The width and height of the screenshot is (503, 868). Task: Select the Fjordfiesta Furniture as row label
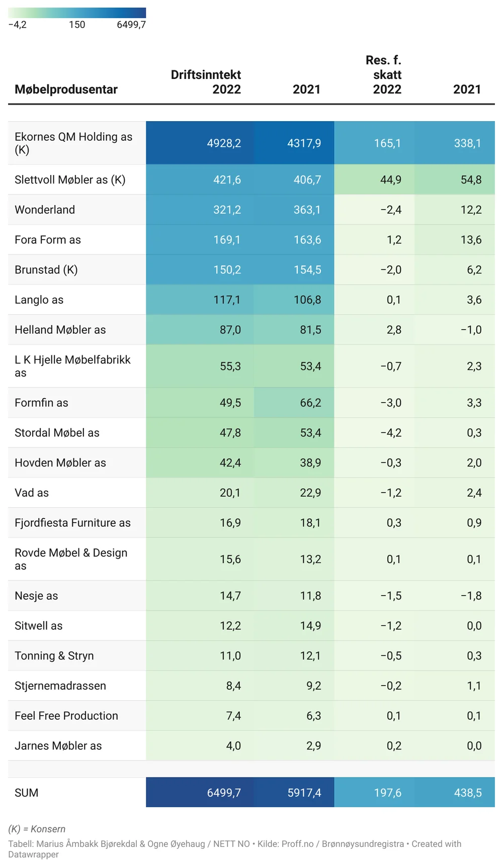pos(72,523)
